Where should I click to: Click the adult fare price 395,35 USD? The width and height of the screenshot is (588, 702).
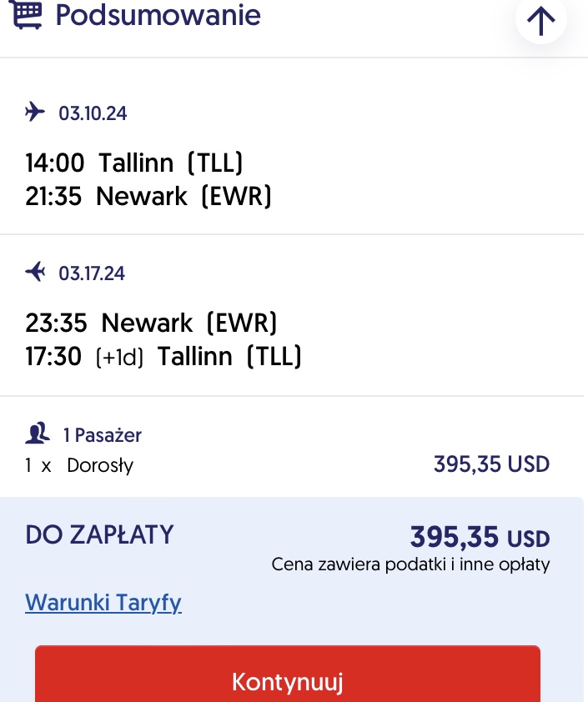pos(492,464)
